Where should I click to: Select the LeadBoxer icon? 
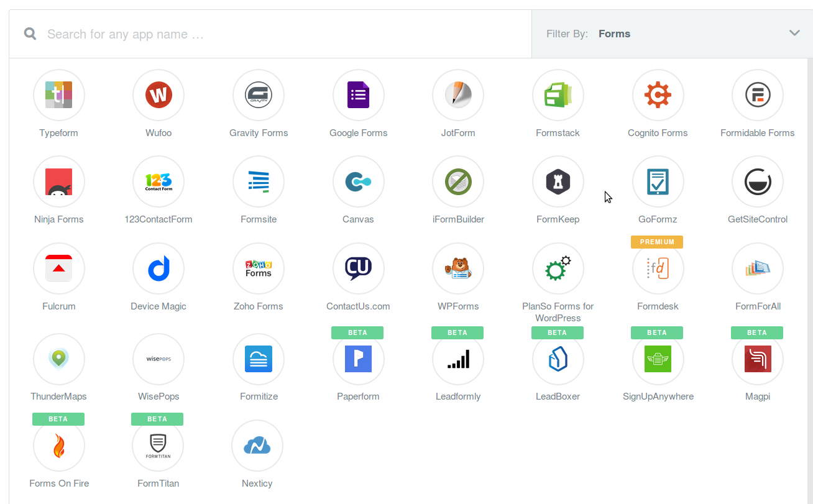[558, 359]
